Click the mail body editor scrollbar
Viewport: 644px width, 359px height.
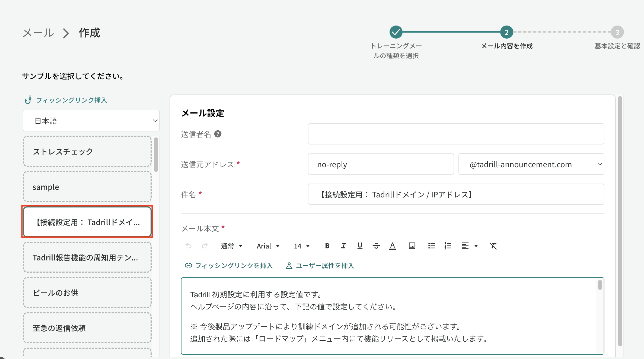(600, 285)
